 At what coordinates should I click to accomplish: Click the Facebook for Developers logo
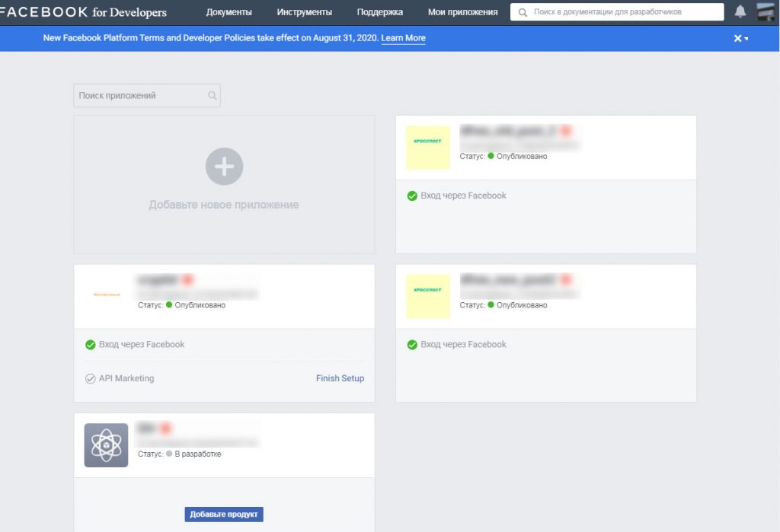pos(82,12)
